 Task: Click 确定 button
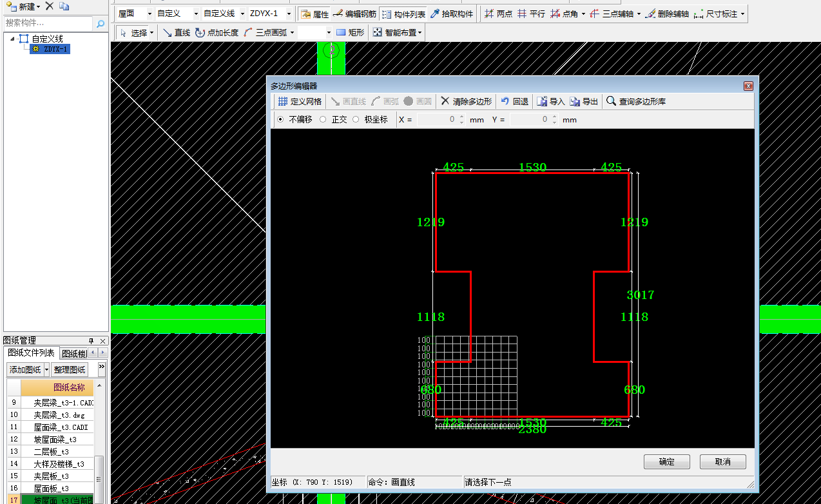pos(667,461)
